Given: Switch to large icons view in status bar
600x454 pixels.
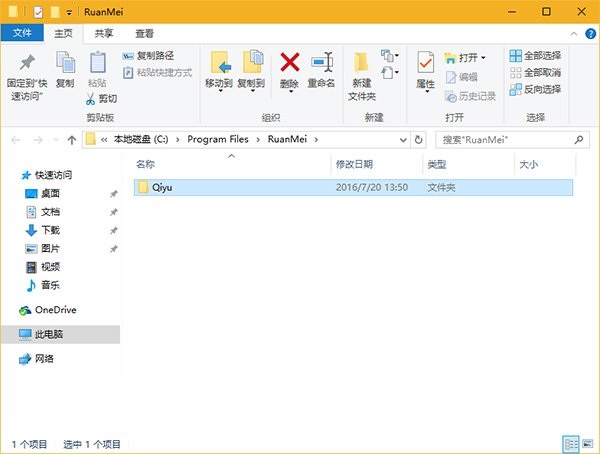Looking at the screenshot, I should point(587,444).
